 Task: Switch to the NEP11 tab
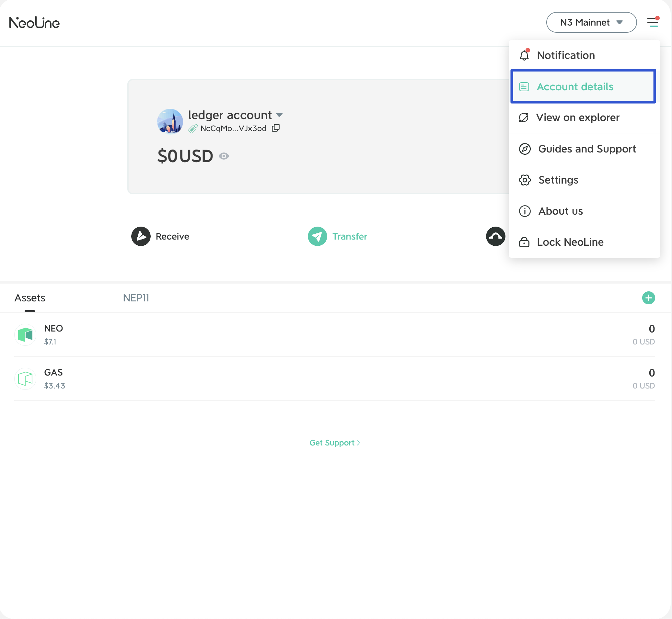coord(136,298)
